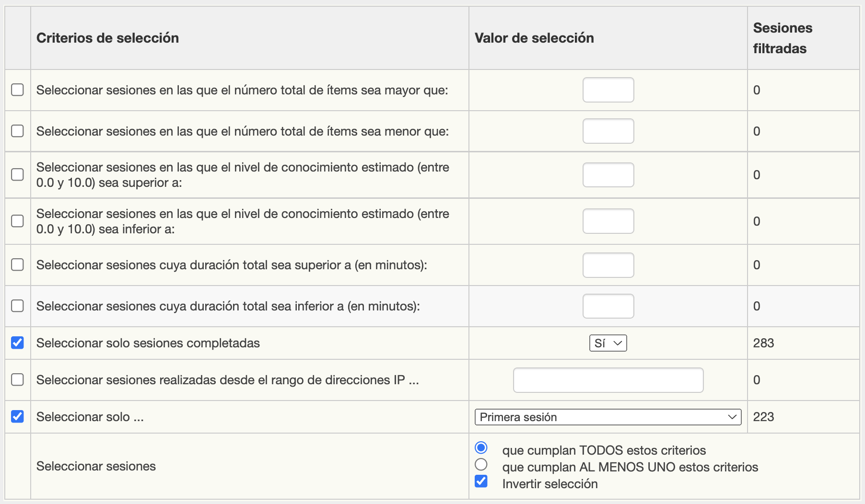Tick checkbox for knowledge level inferior a
Image resolution: width=865 pixels, height=504 pixels.
(x=17, y=221)
